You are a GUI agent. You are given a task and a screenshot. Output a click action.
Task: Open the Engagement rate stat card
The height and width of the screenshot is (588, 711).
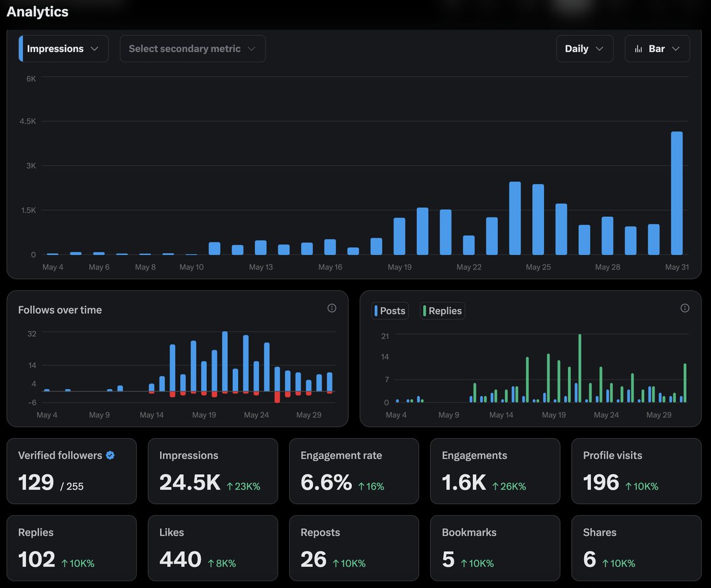click(x=354, y=471)
